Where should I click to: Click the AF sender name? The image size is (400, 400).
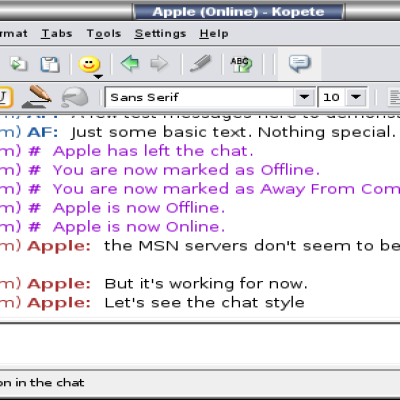click(43, 132)
